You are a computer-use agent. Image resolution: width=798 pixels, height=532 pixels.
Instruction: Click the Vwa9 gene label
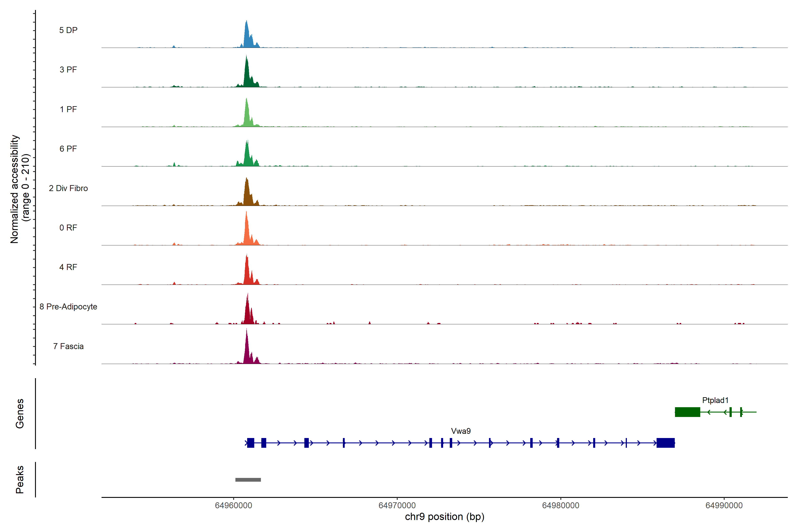[461, 431]
